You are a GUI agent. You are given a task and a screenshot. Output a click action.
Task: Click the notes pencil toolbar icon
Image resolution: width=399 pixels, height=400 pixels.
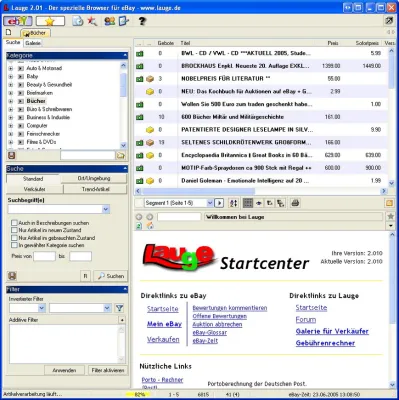(x=124, y=21)
